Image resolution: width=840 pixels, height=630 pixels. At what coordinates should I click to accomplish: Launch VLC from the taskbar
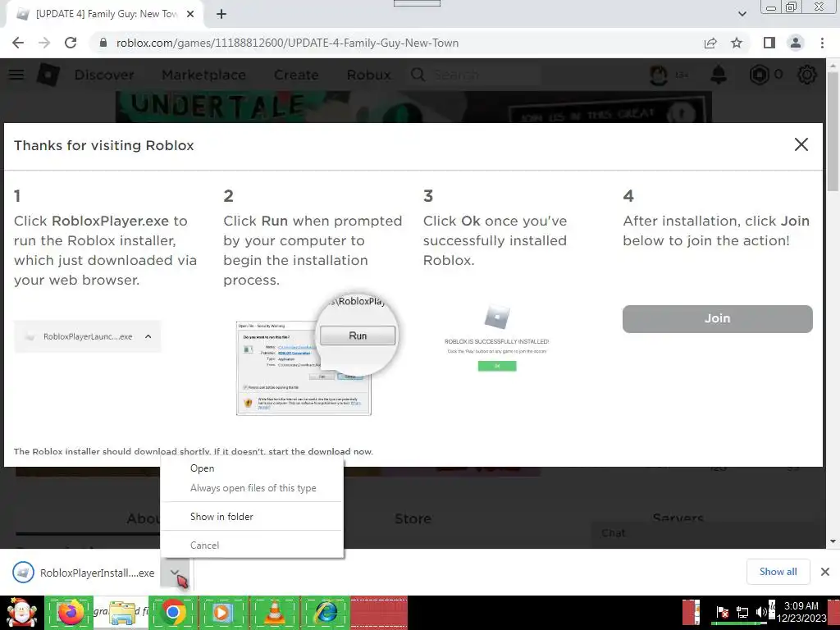[x=274, y=612]
